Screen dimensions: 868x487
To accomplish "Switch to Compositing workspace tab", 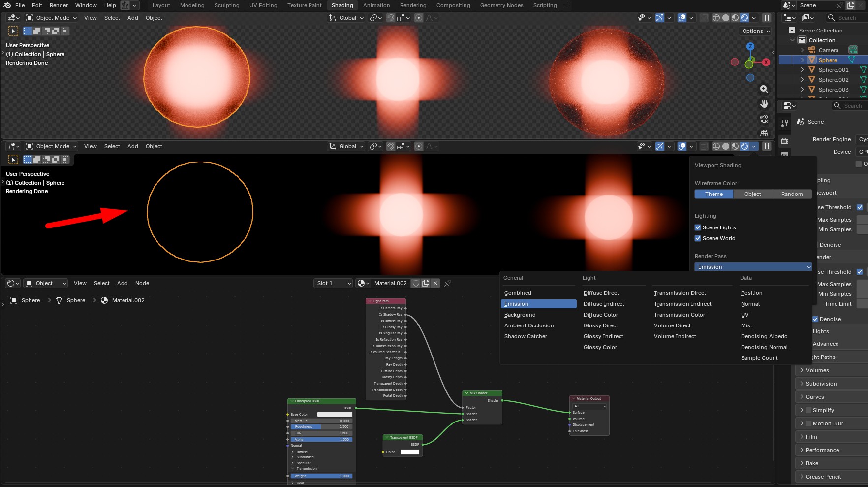I will (453, 5).
